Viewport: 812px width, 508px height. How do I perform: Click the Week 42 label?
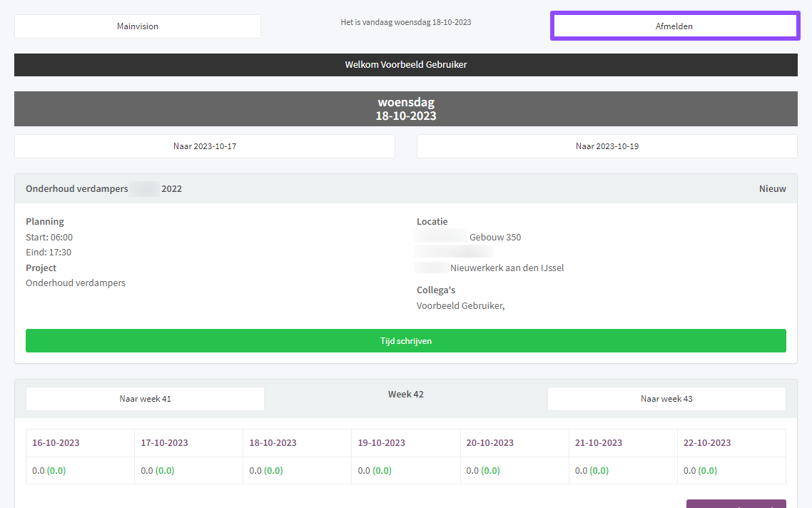pyautogui.click(x=406, y=395)
